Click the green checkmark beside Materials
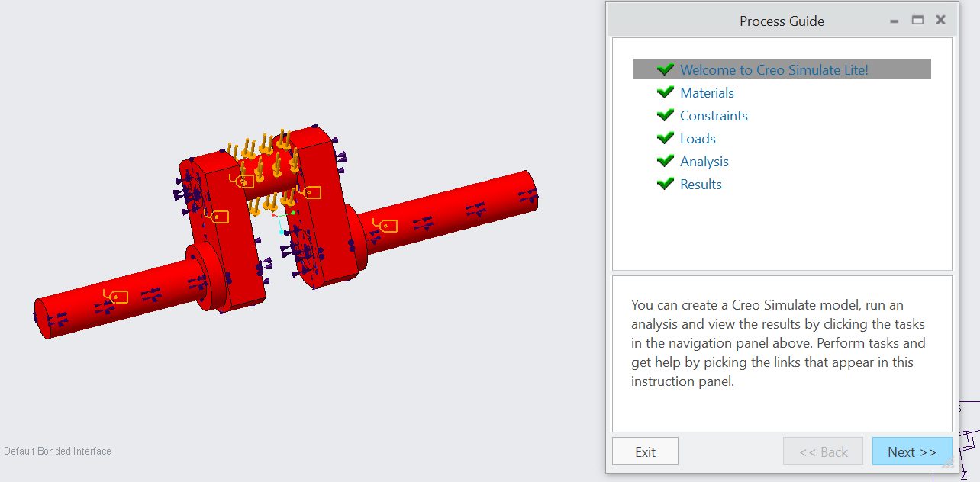The image size is (980, 482). point(665,92)
